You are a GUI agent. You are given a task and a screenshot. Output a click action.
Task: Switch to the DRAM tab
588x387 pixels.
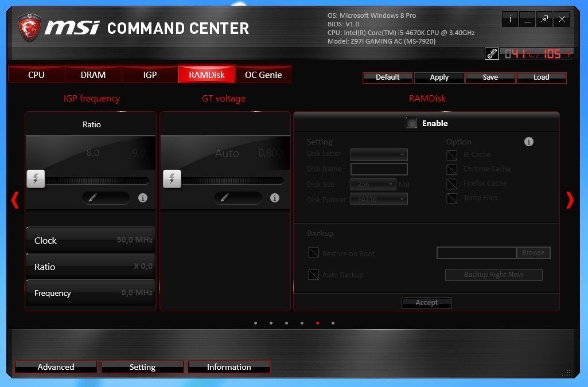pyautogui.click(x=93, y=75)
